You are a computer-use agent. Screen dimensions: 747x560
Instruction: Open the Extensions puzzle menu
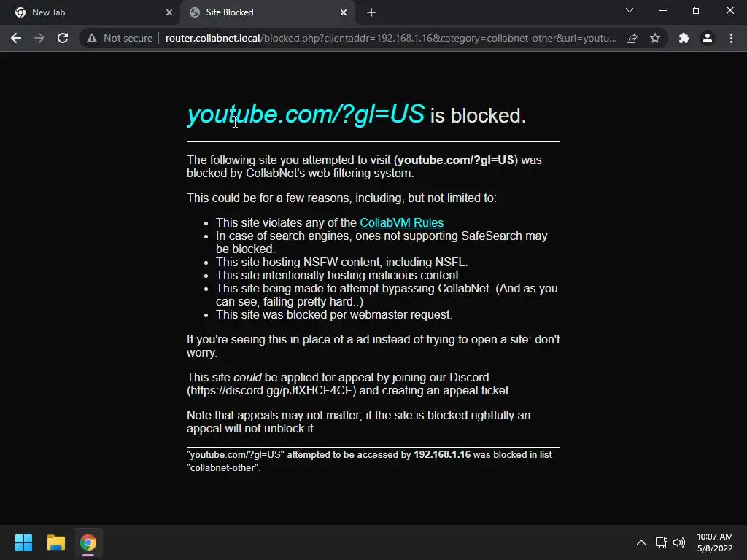(x=684, y=38)
